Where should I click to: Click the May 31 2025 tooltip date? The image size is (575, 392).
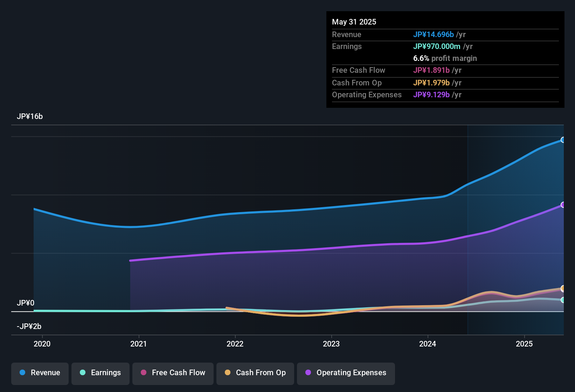pos(354,22)
